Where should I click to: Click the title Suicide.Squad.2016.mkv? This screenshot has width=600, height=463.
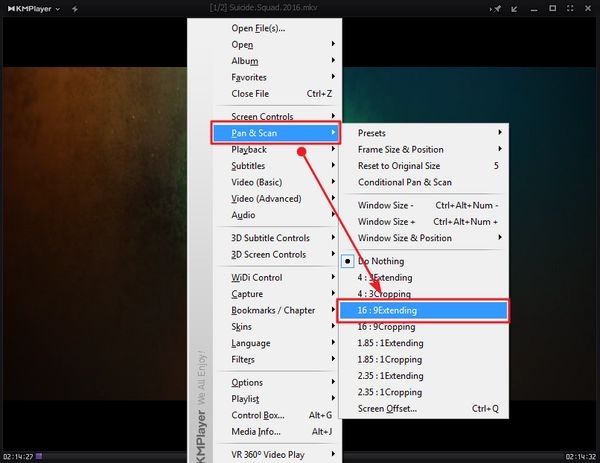pyautogui.click(x=273, y=8)
